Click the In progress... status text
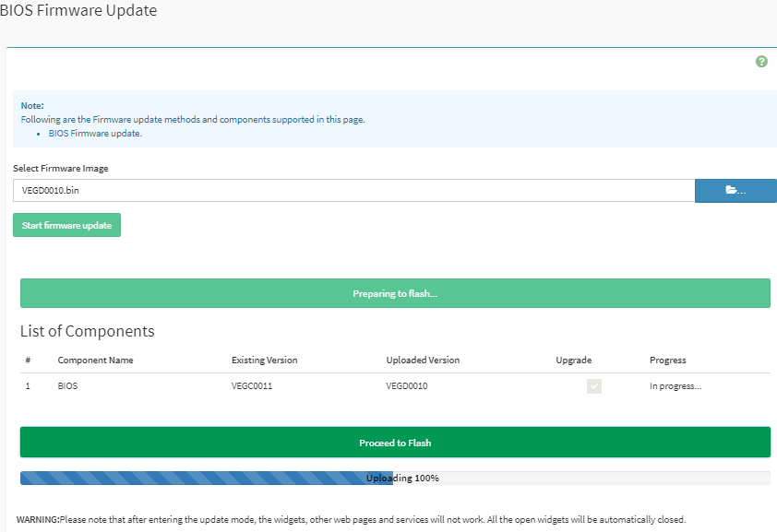The width and height of the screenshot is (777, 532). pos(675,386)
